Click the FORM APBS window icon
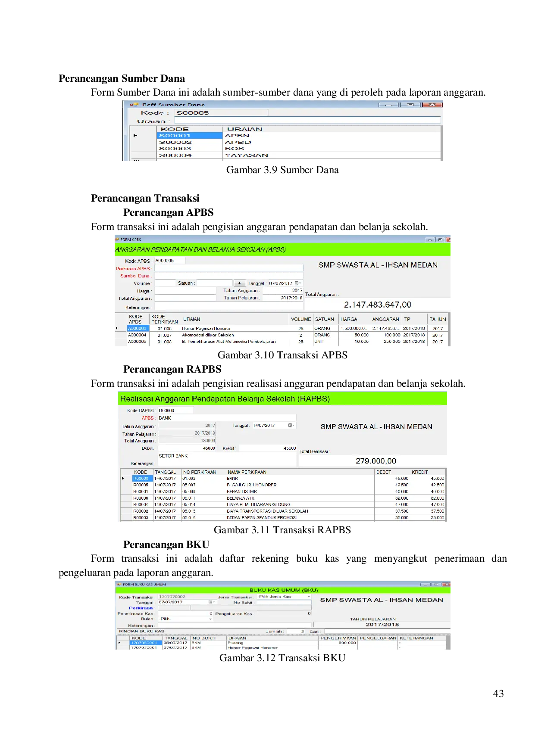The height and width of the screenshot is (756, 535). 117,240
